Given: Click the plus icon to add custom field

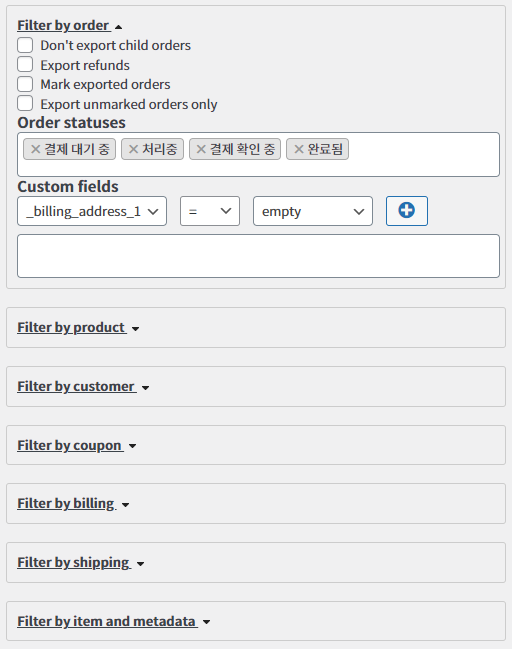Looking at the screenshot, I should coord(407,211).
